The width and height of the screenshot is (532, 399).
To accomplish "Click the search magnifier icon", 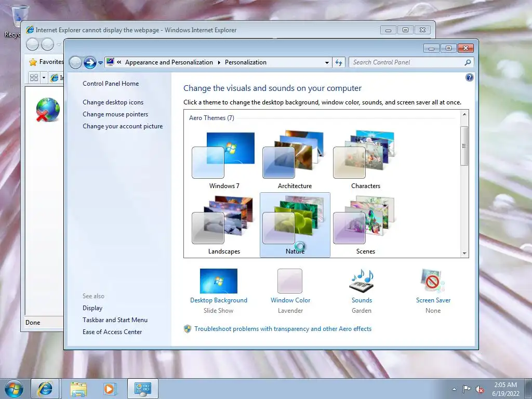I will tap(468, 62).
